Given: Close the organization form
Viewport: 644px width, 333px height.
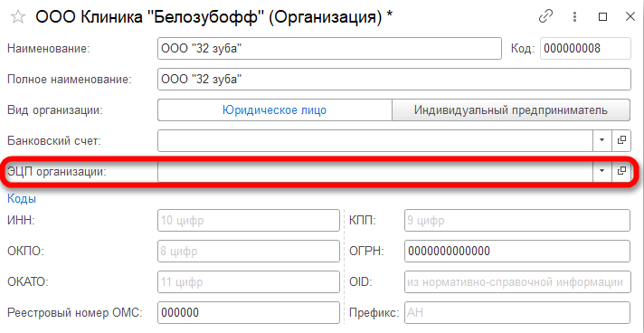Looking at the screenshot, I should [x=630, y=16].
